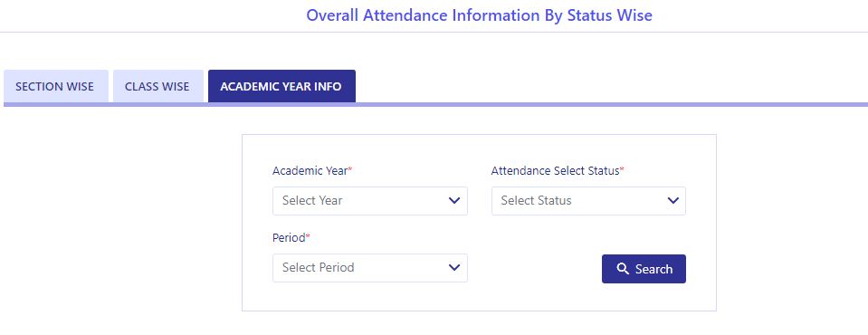868x335 pixels.
Task: Click the Search button
Action: click(x=644, y=269)
